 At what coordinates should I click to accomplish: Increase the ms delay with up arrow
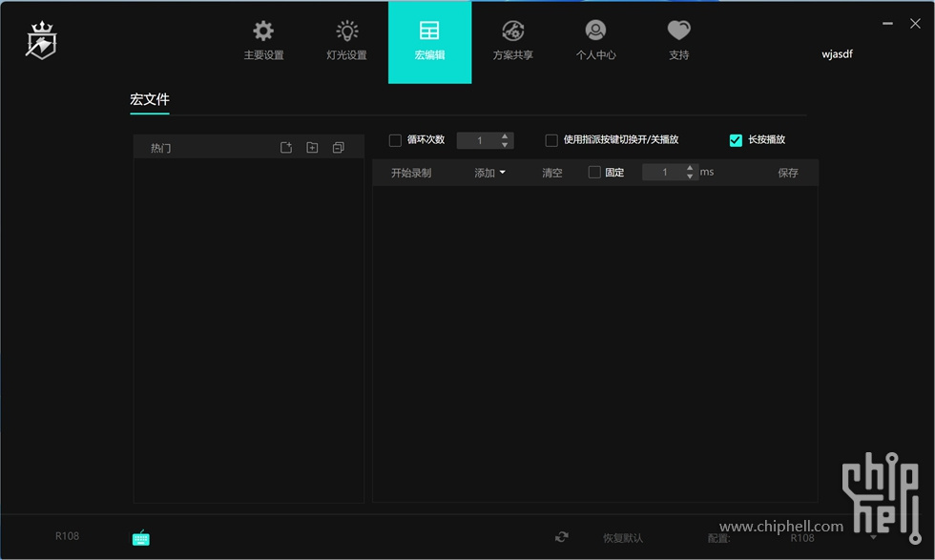coord(690,168)
